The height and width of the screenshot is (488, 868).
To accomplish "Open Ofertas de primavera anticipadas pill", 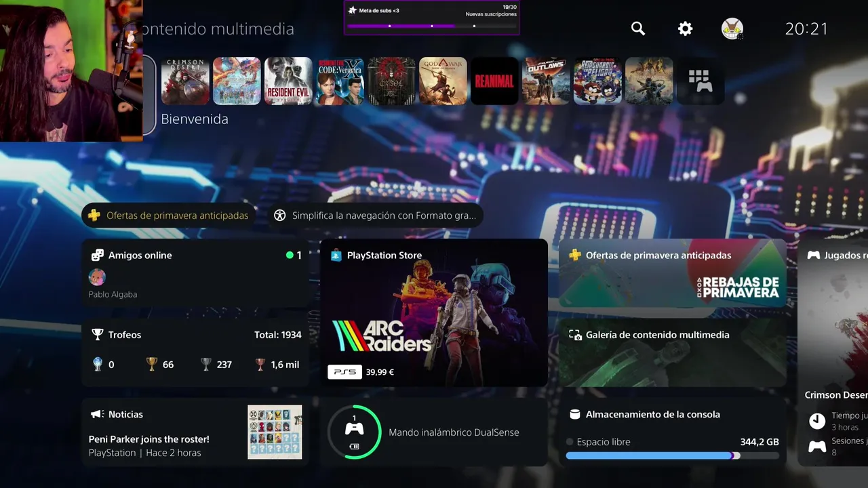I will point(169,216).
